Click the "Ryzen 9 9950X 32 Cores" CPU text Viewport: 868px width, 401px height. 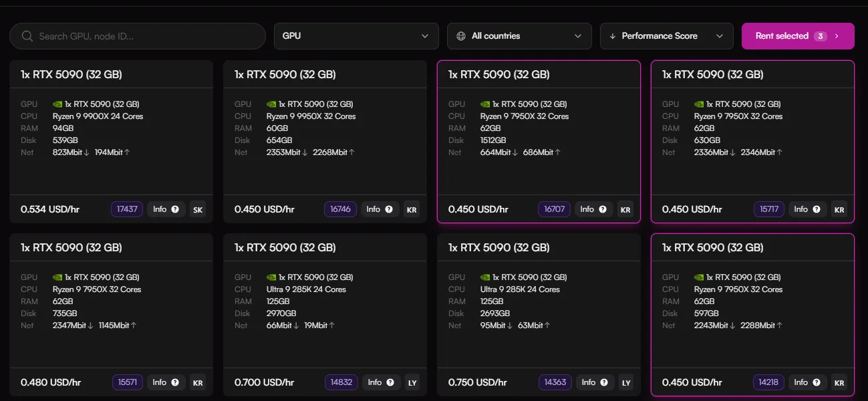coord(311,116)
